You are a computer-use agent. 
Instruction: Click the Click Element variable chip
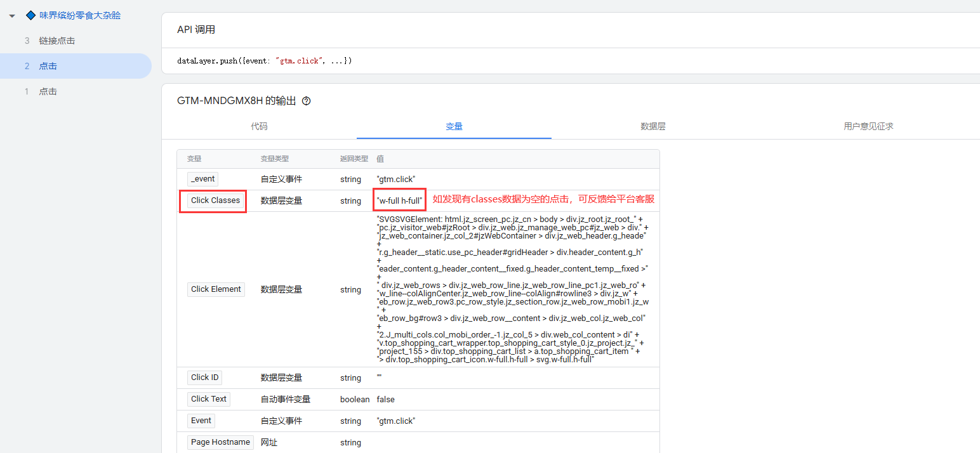coord(216,289)
